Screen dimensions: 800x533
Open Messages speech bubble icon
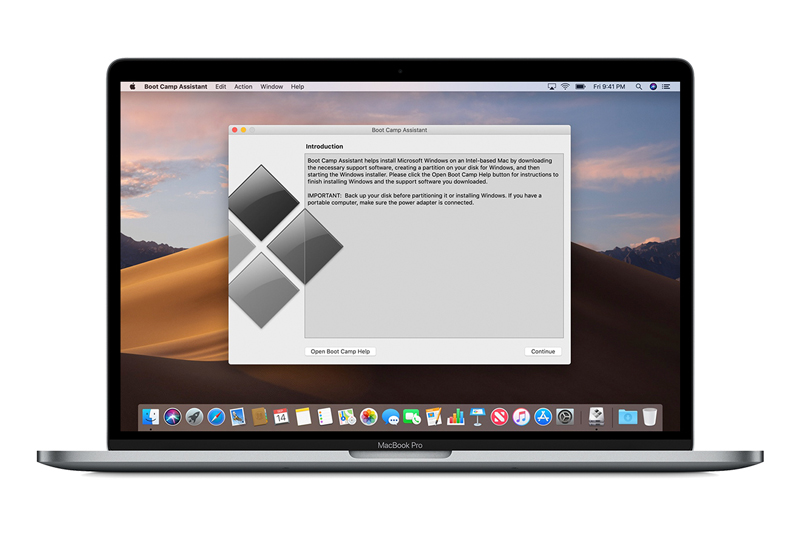[391, 417]
